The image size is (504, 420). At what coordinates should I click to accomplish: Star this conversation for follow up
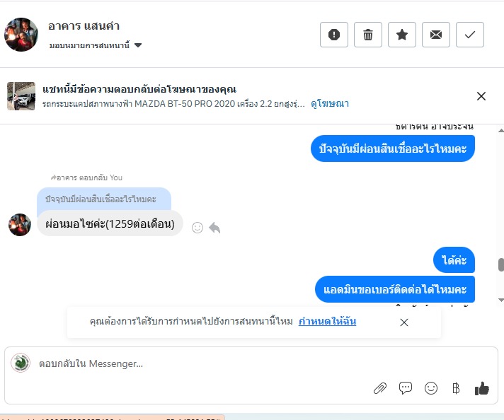[x=402, y=35]
